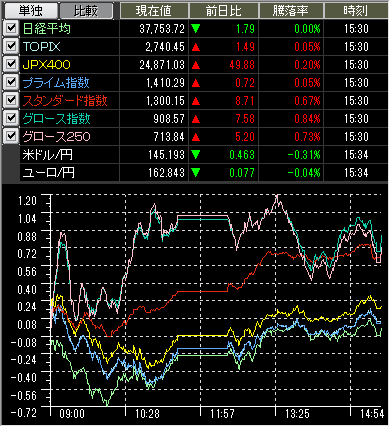Click the 2,740.45 current value
The height and width of the screenshot is (427, 390).
(165, 47)
